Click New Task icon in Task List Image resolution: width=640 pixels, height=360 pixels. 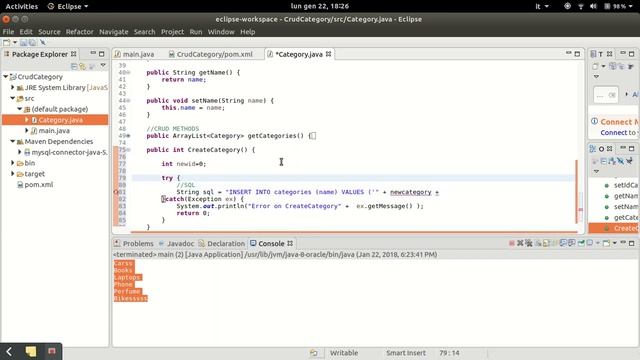[596, 67]
